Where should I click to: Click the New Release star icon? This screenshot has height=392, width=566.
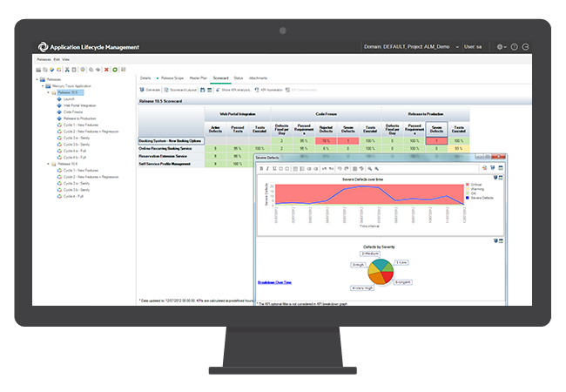[52, 70]
